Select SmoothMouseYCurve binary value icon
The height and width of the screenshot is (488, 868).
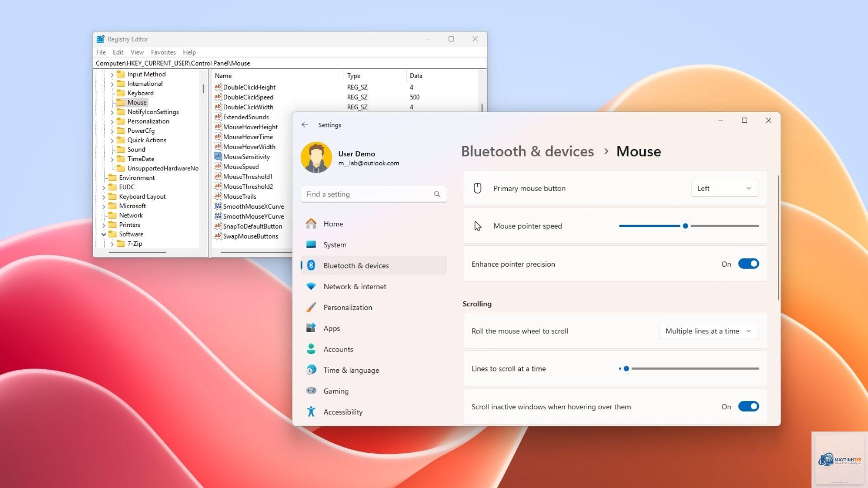[x=217, y=216]
